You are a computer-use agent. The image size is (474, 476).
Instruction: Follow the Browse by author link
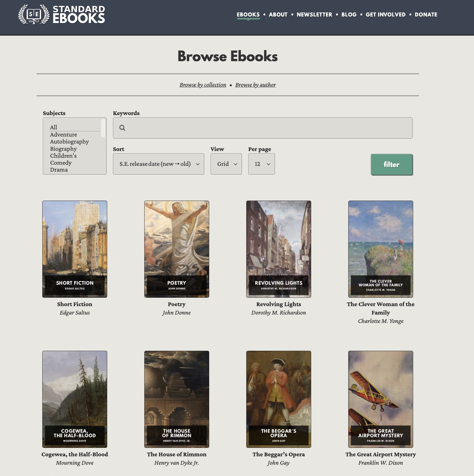256,85
